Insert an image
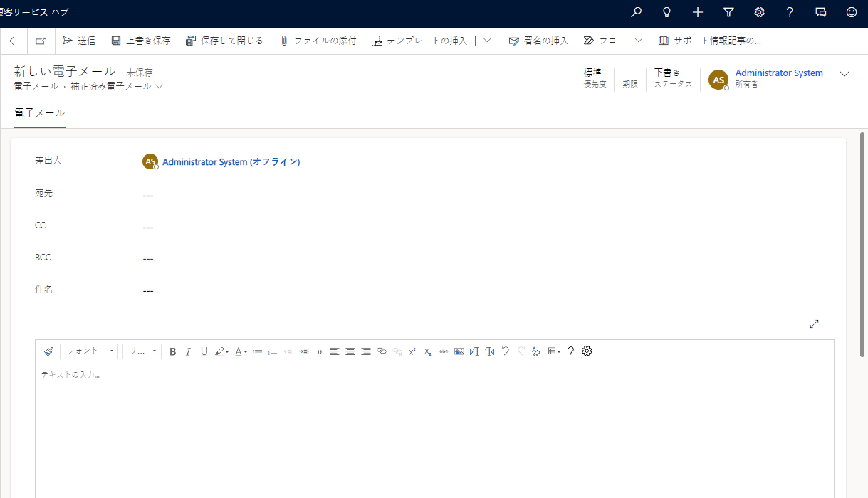The image size is (868, 498). (x=459, y=351)
